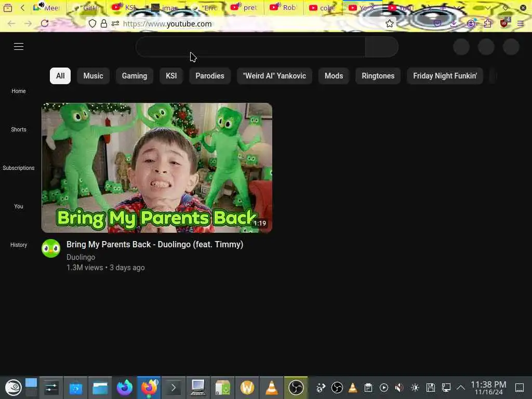Open the yellow W app in taskbar
532x399 pixels.
pos(247,388)
